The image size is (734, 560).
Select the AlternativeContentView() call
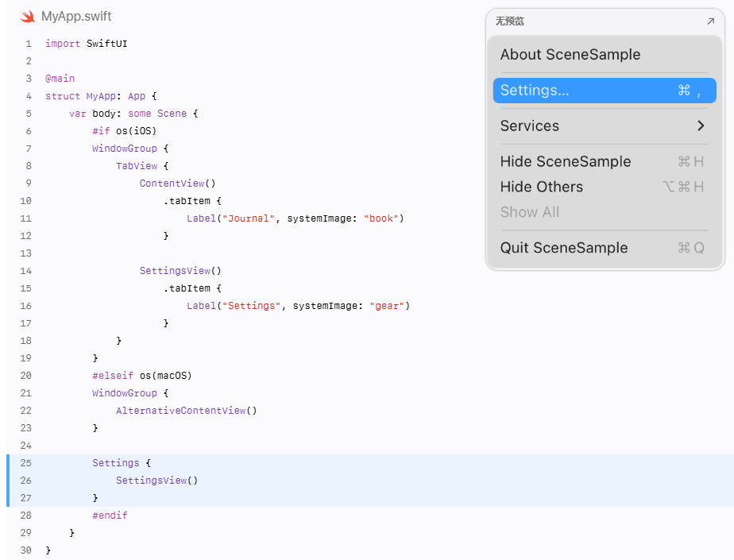tap(187, 411)
